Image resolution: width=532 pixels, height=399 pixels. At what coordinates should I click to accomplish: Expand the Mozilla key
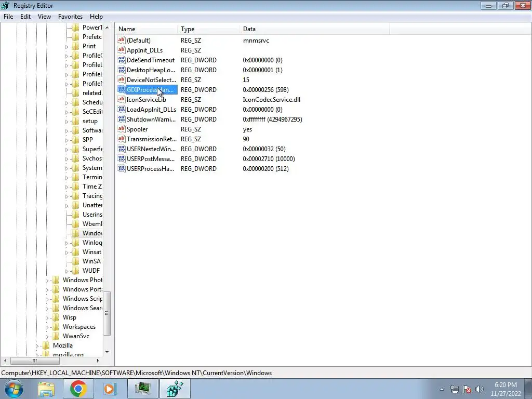tap(37, 345)
